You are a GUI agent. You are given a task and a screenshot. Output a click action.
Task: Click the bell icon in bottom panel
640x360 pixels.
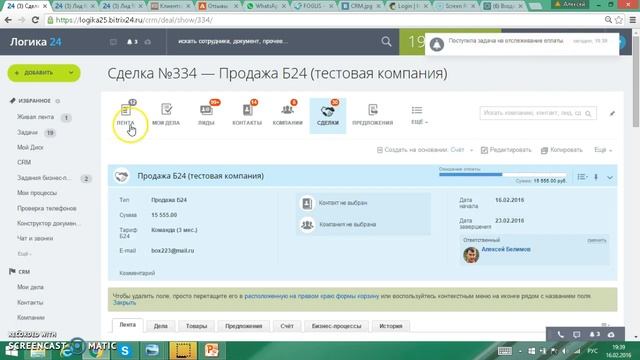pos(592,335)
